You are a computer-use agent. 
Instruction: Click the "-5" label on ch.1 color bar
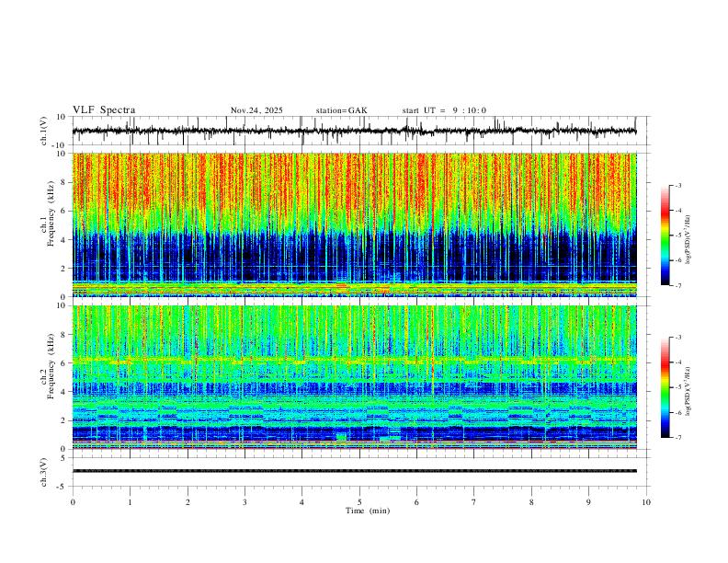(x=678, y=236)
